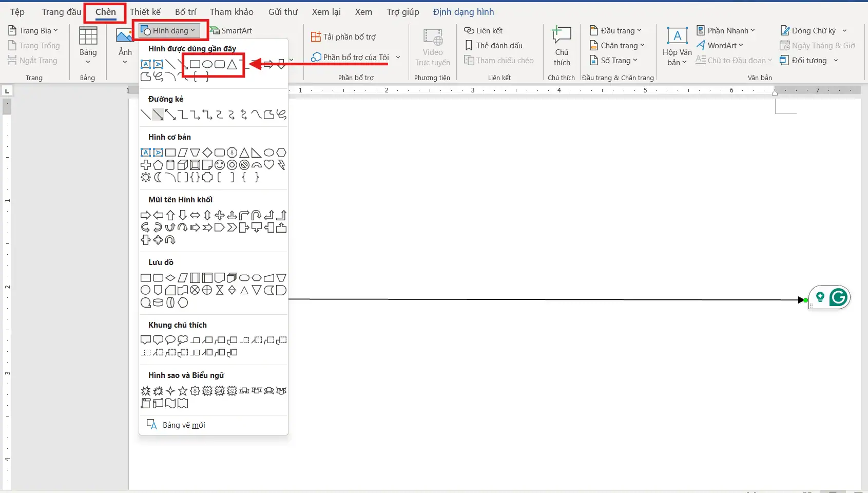Insert the smiley face shape
This screenshot has width=868, height=493.
click(x=220, y=165)
